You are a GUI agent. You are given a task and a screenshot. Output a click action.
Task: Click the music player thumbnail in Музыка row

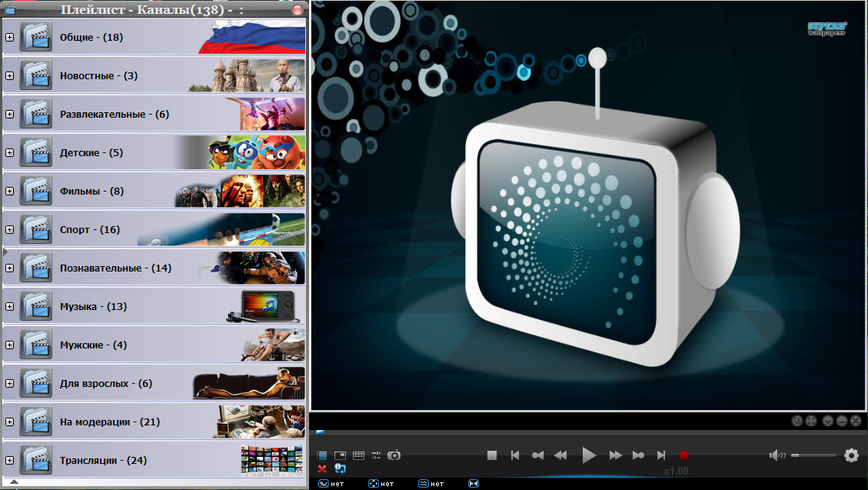tap(264, 307)
